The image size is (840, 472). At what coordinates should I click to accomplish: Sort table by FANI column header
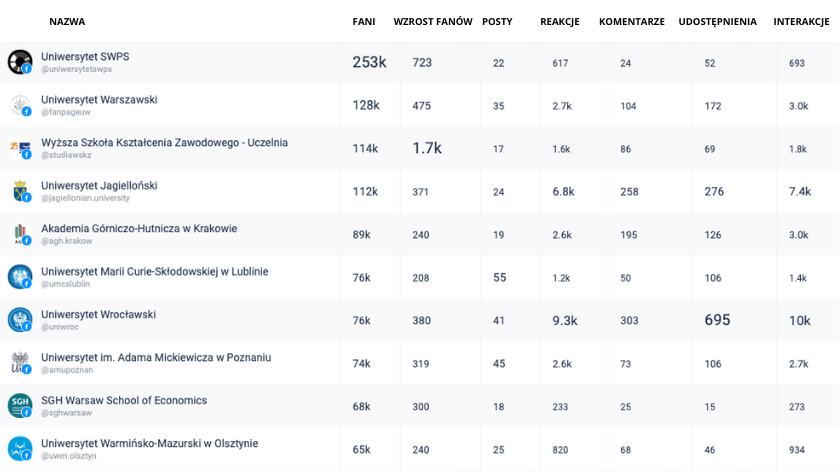pyautogui.click(x=364, y=21)
